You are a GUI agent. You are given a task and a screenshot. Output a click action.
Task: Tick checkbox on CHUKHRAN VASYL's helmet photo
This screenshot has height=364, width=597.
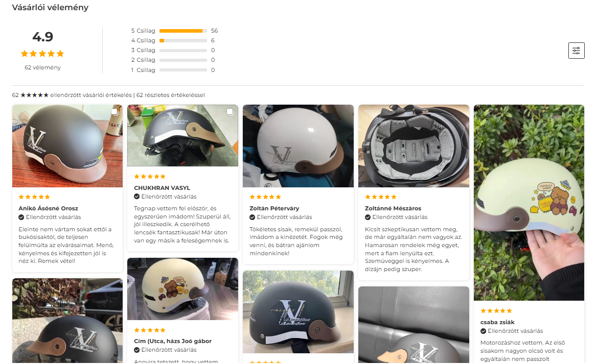(x=230, y=112)
